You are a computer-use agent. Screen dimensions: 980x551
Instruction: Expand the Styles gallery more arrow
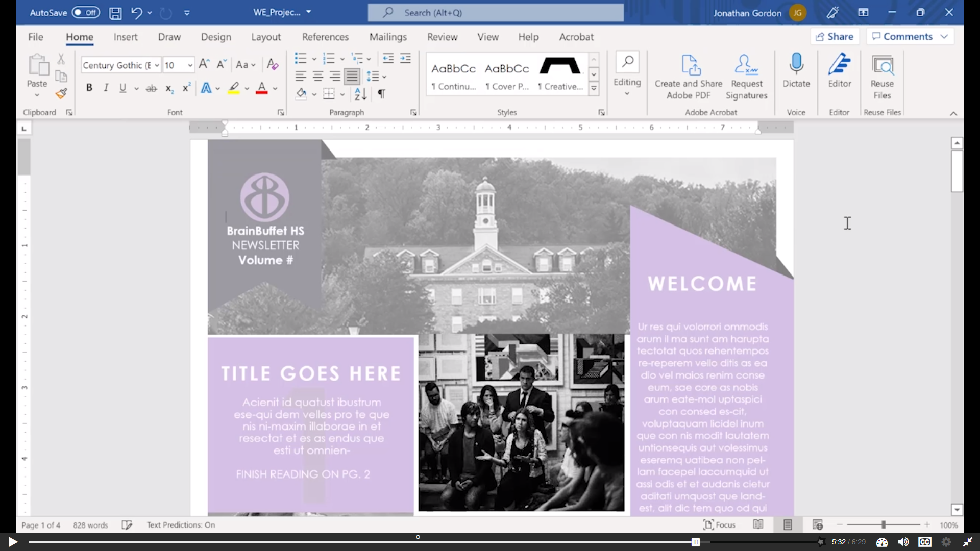pyautogui.click(x=594, y=88)
